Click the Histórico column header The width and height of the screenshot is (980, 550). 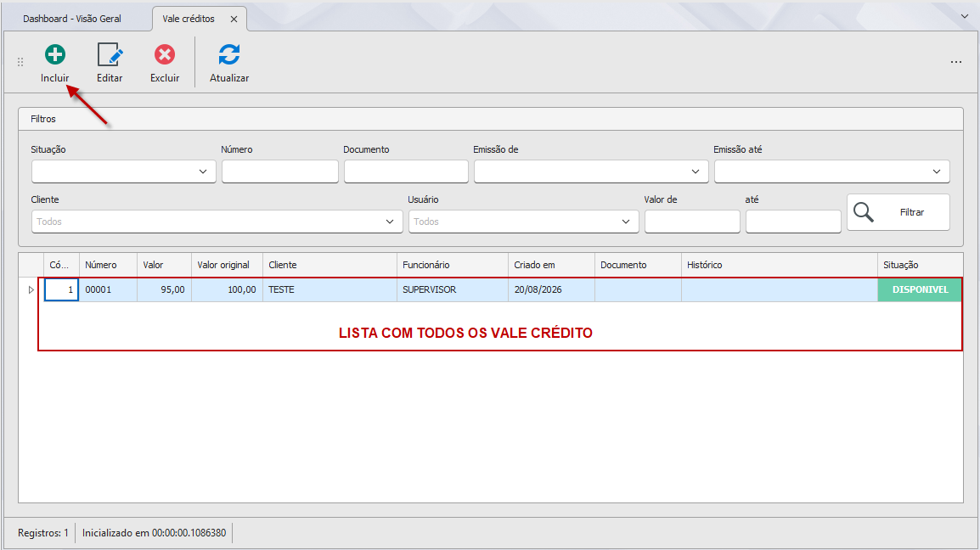click(x=780, y=265)
